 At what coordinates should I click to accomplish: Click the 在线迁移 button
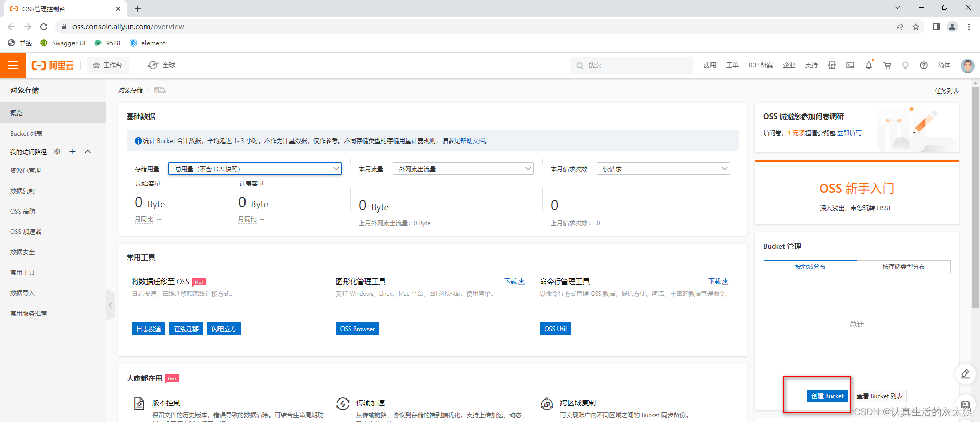pyautogui.click(x=186, y=329)
